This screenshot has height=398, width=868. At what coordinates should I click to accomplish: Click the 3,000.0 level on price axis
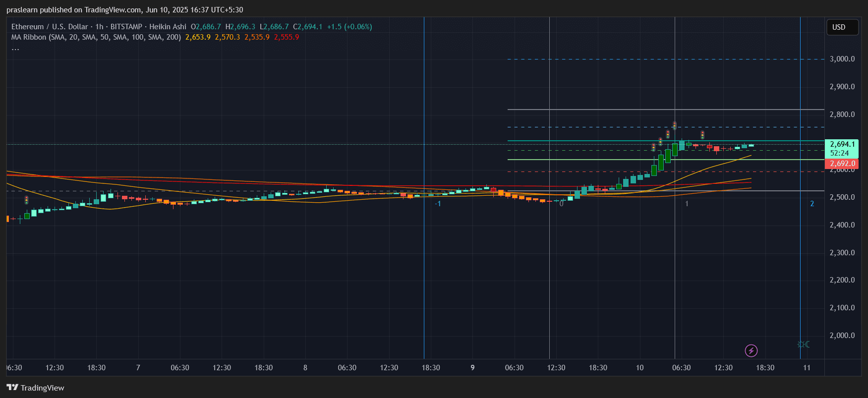pyautogui.click(x=842, y=59)
